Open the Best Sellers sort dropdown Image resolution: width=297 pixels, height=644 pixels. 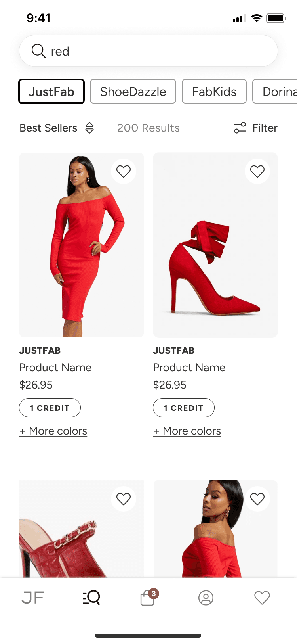[x=57, y=128]
